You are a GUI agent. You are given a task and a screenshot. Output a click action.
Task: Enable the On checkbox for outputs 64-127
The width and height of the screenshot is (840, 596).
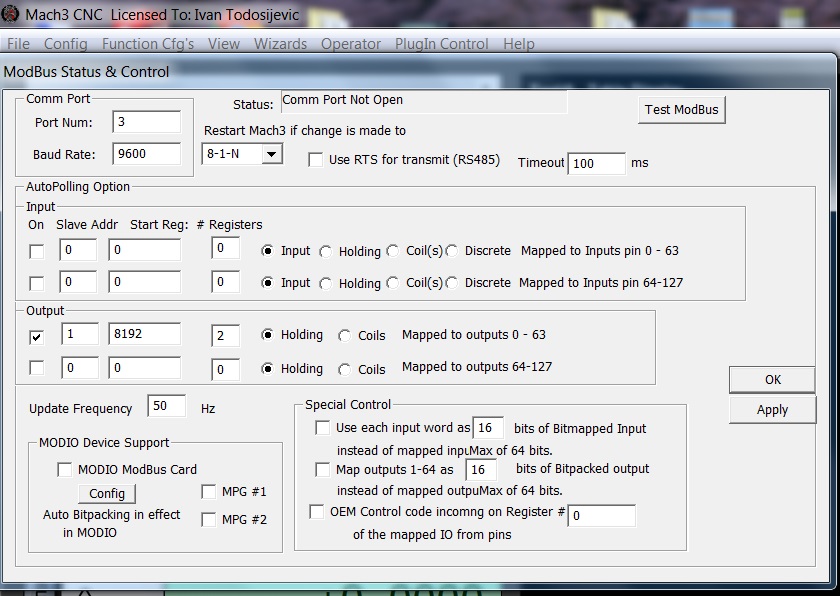point(36,368)
